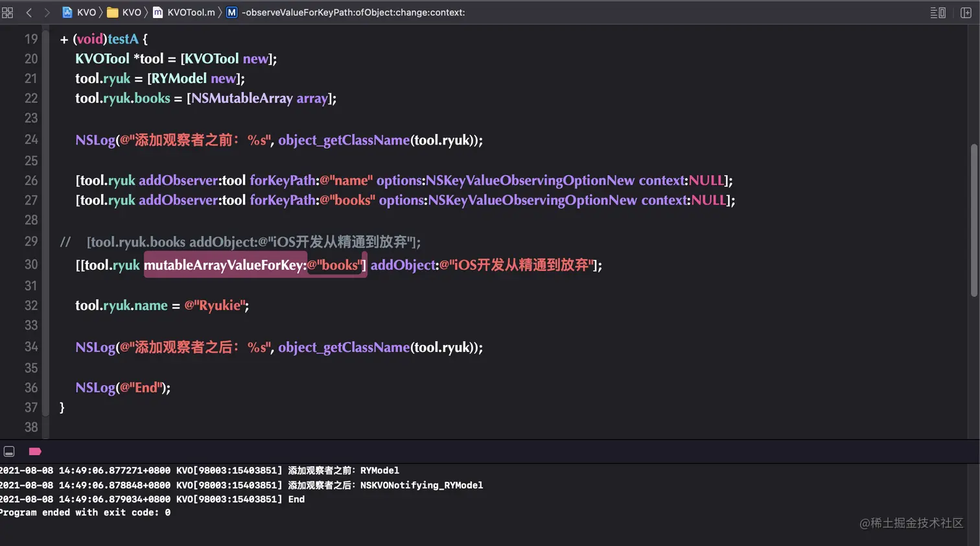Click the @"Ryukie" string literal
Viewport: 980px width, 546px height.
[216, 305]
